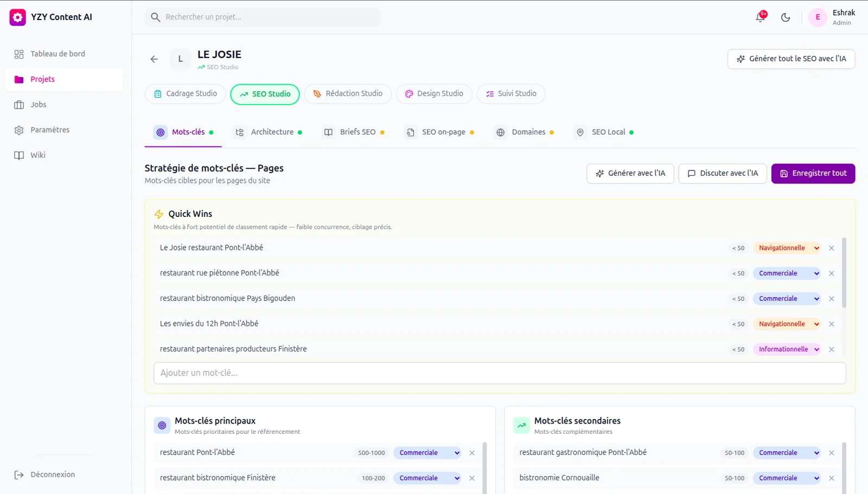Open intent dropdown for 'restaurant gastronomique Pont-l'Abbé'
Screen dimensions: 868x494
click(787, 453)
